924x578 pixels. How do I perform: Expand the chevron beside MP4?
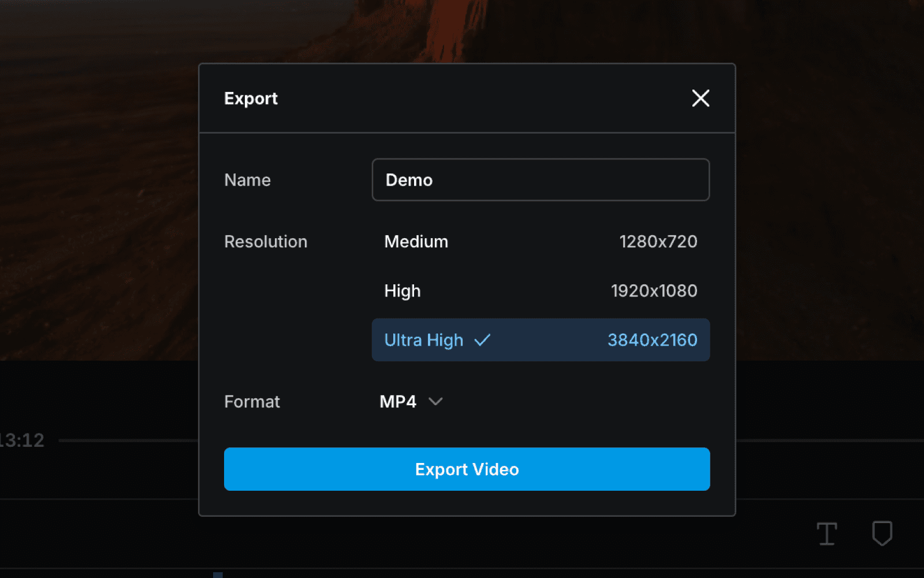click(435, 401)
